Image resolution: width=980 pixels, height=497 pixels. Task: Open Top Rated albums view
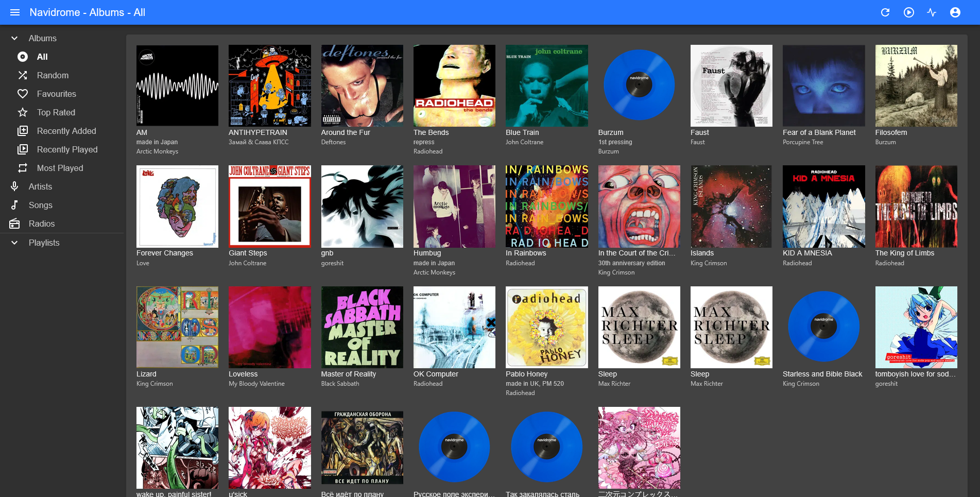coord(62,112)
